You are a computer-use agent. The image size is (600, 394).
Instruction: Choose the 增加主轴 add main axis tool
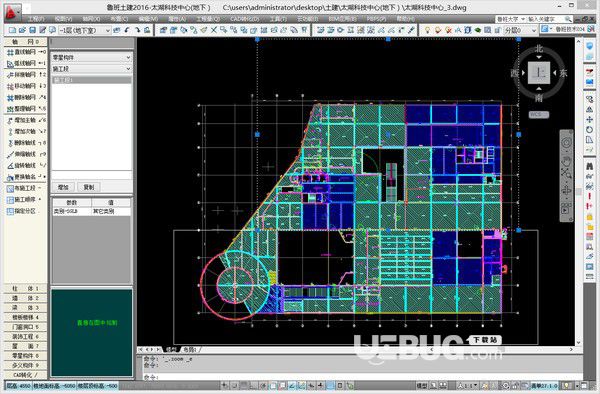pos(25,120)
